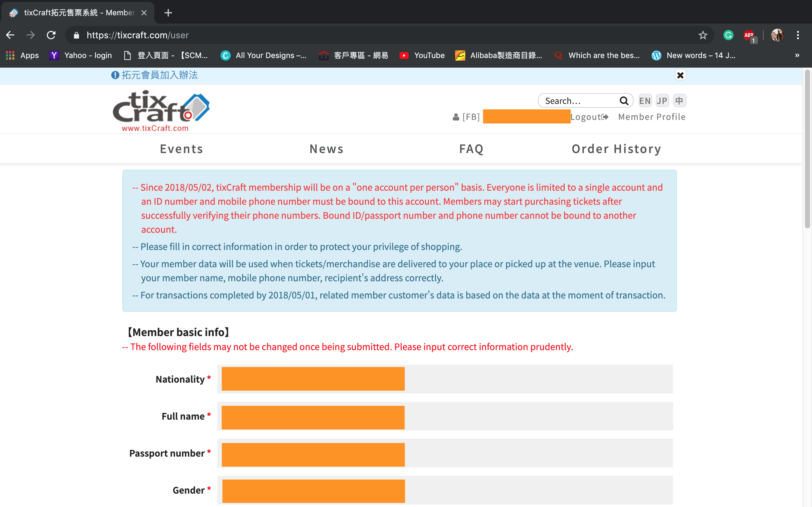Image resolution: width=812 pixels, height=507 pixels.
Task: Click the 拓元會員加入辦法 announcement link
Action: pyautogui.click(x=160, y=75)
